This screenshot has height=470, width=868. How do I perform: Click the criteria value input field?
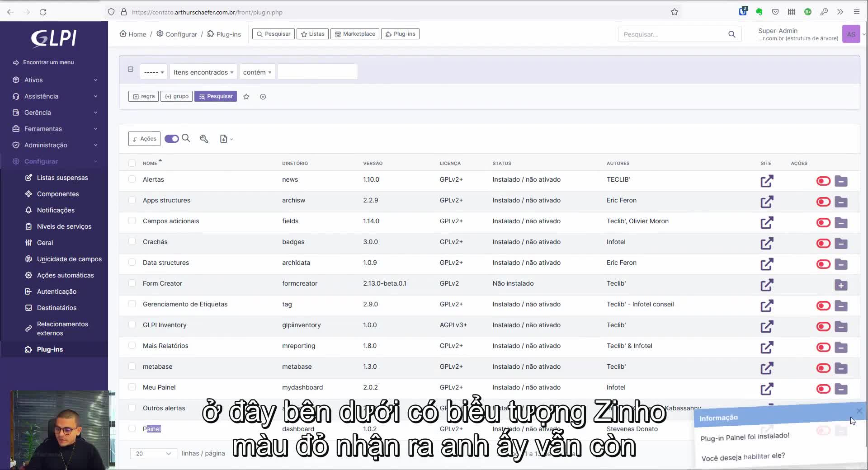(x=317, y=72)
